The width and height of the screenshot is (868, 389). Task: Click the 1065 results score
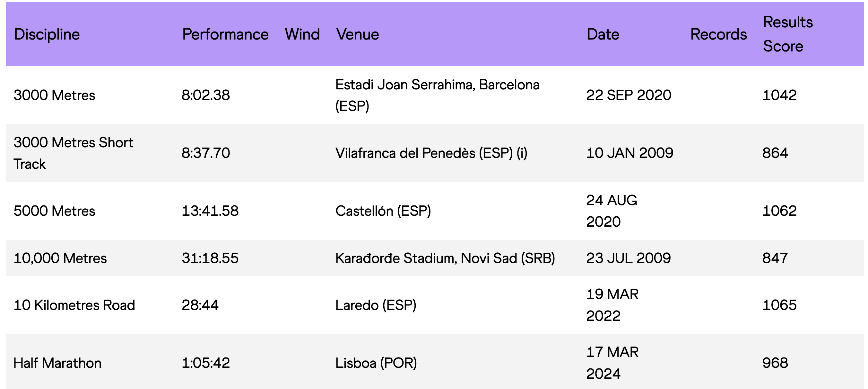tap(779, 305)
